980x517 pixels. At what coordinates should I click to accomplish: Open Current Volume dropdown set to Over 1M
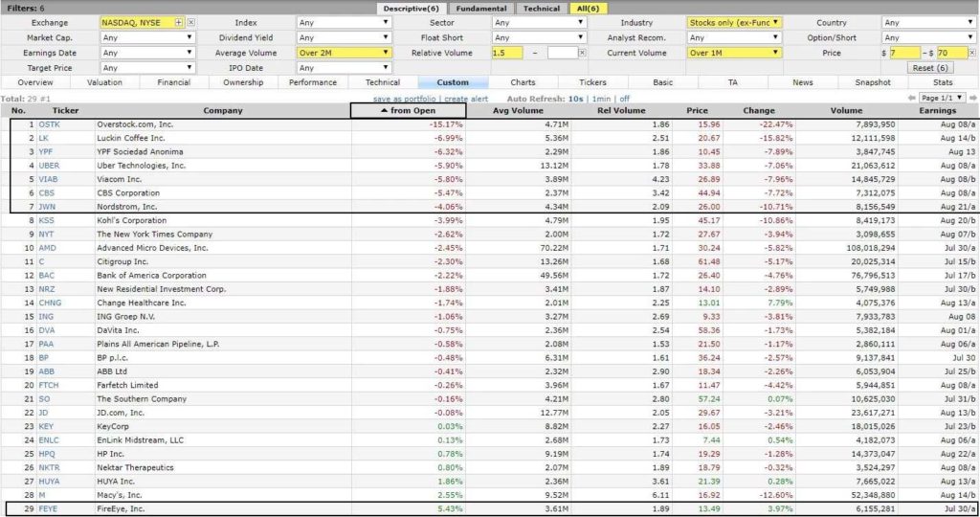click(734, 54)
